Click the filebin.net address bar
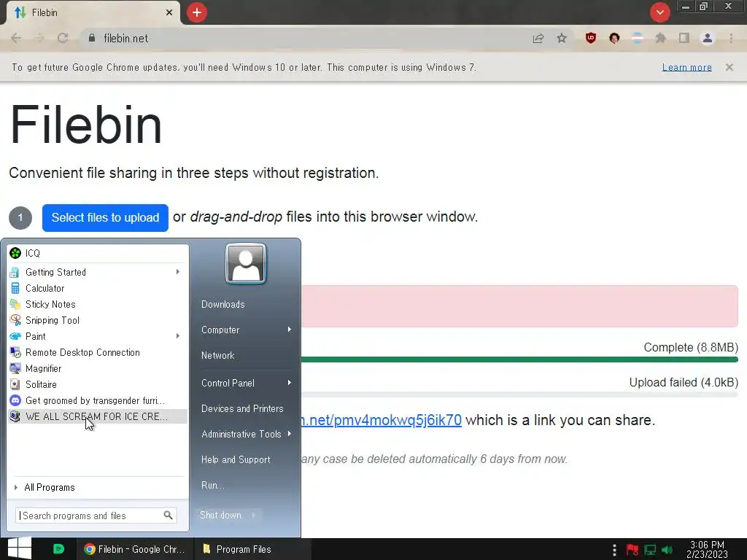Screen dimensions: 747x560 click(x=305, y=38)
